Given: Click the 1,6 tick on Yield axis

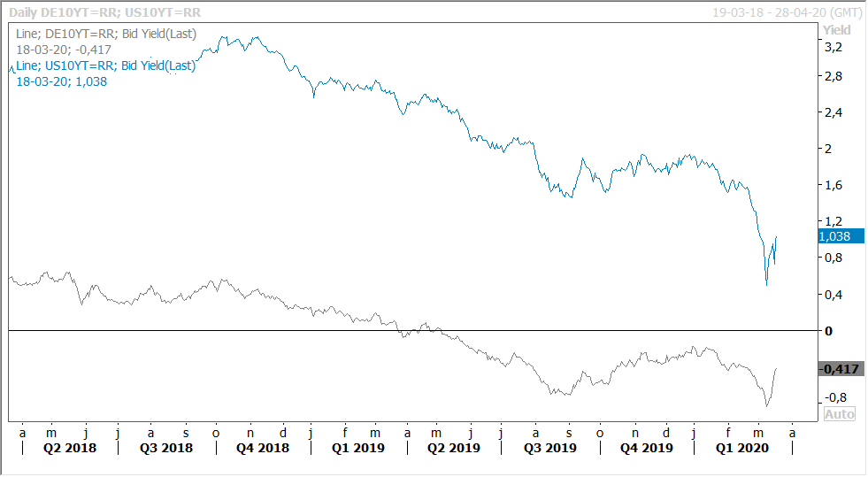Looking at the screenshot, I should pyautogui.click(x=833, y=185).
